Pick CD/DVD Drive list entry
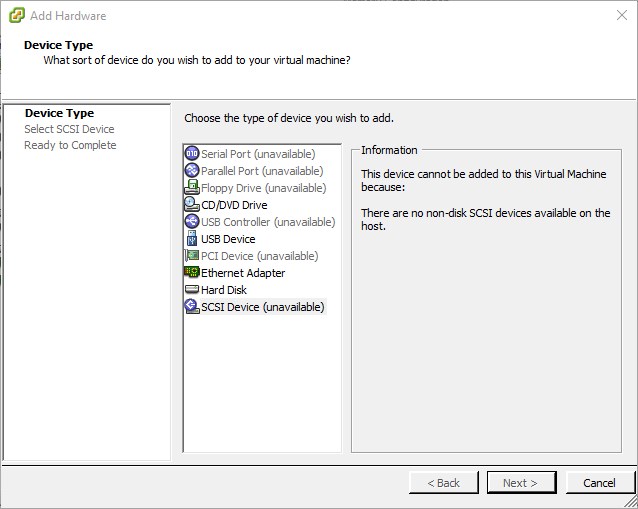The width and height of the screenshot is (638, 509). click(234, 205)
